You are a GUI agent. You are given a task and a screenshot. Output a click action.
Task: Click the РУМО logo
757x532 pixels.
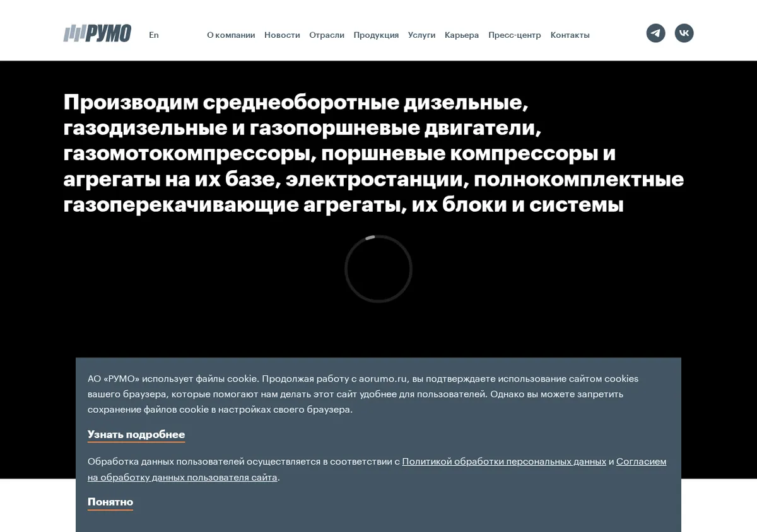[97, 33]
